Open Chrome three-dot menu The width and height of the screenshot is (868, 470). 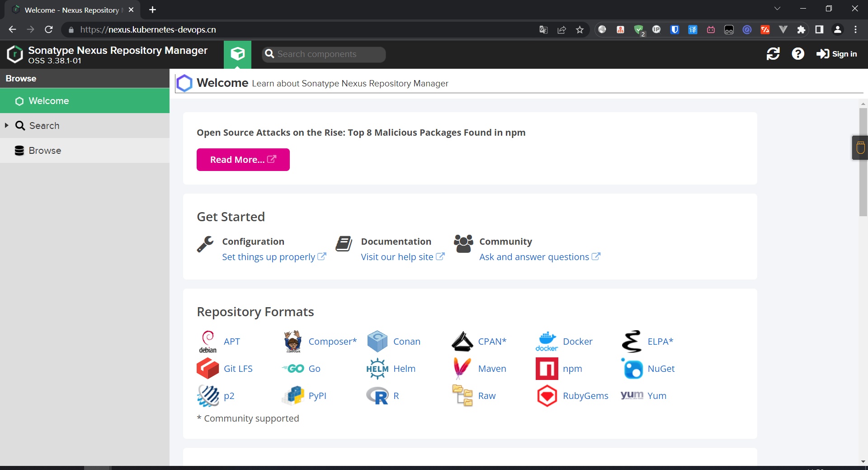click(855, 30)
